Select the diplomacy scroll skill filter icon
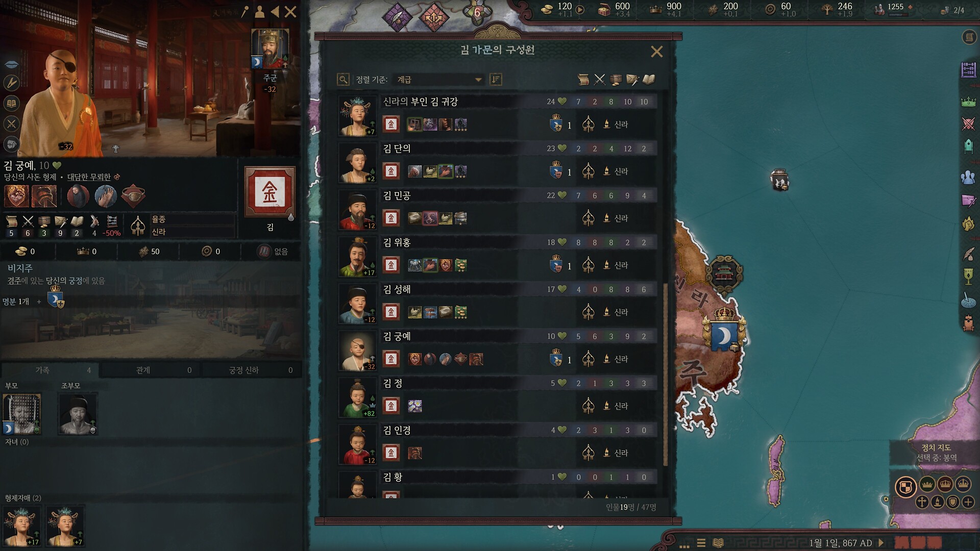Image resolution: width=980 pixels, height=551 pixels. pyautogui.click(x=583, y=80)
